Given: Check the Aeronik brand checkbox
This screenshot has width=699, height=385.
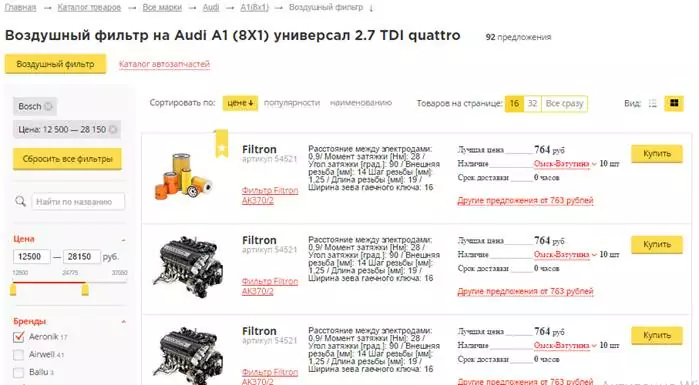Looking at the screenshot, I should tap(18, 337).
